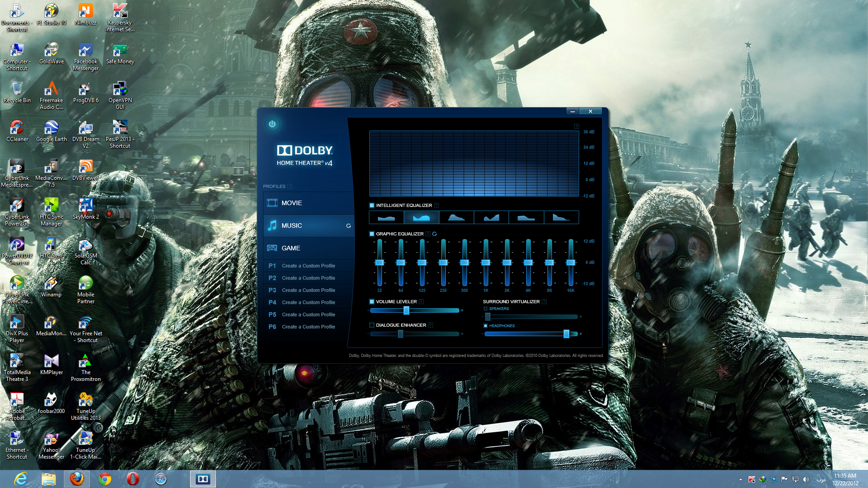Click the volume speaker icon in system tray
Screen dimensions: 868x488
[x=806, y=479]
